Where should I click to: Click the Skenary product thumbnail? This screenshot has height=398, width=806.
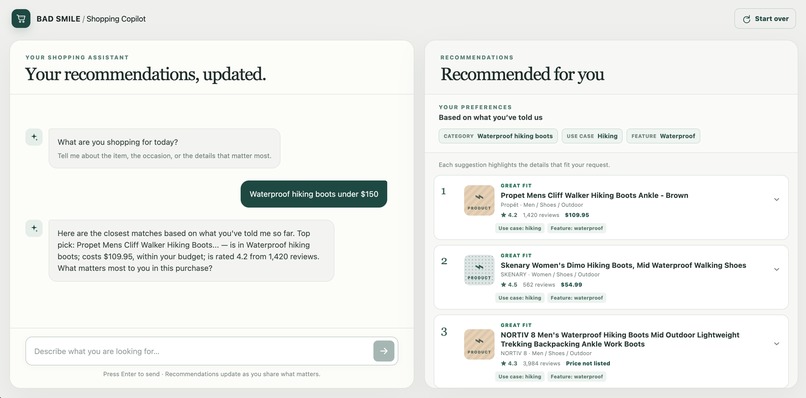point(479,270)
